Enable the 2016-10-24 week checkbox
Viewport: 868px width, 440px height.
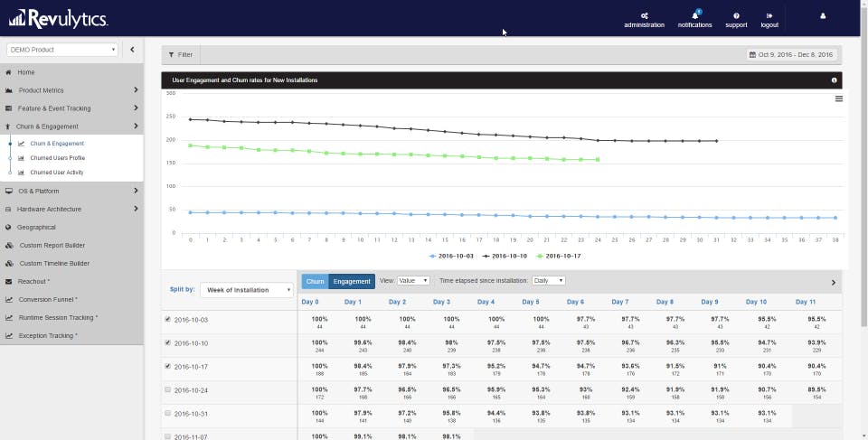click(168, 389)
